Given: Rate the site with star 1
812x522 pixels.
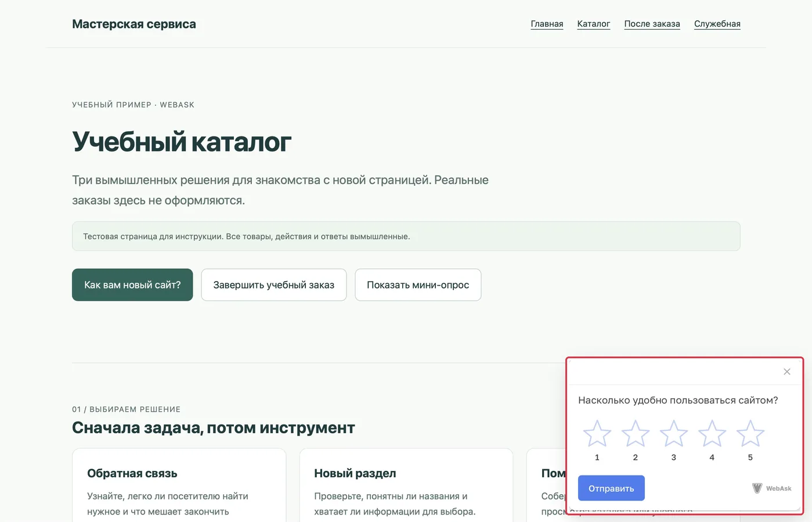Looking at the screenshot, I should coord(597,434).
